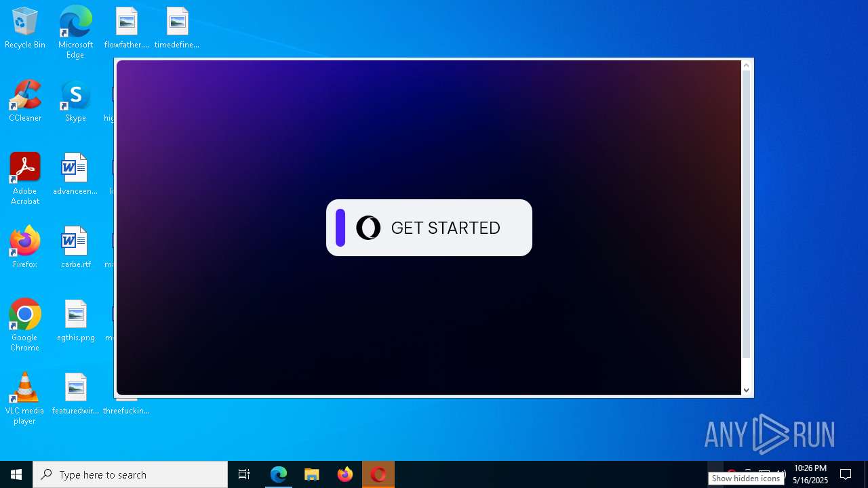Open the Windows Start menu
Screen dimensions: 868x488
click(16, 474)
